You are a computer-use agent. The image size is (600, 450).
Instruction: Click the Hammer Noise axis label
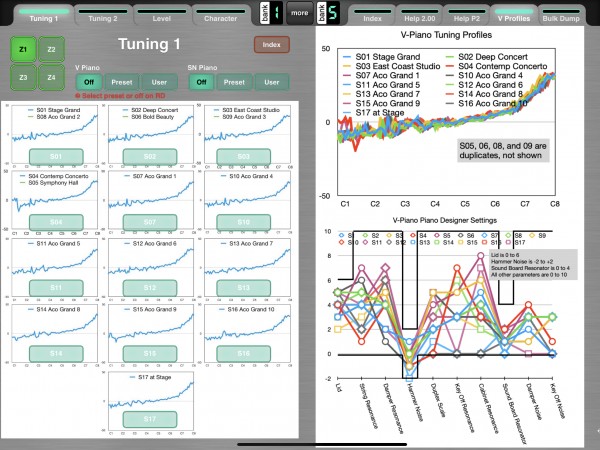click(415, 402)
